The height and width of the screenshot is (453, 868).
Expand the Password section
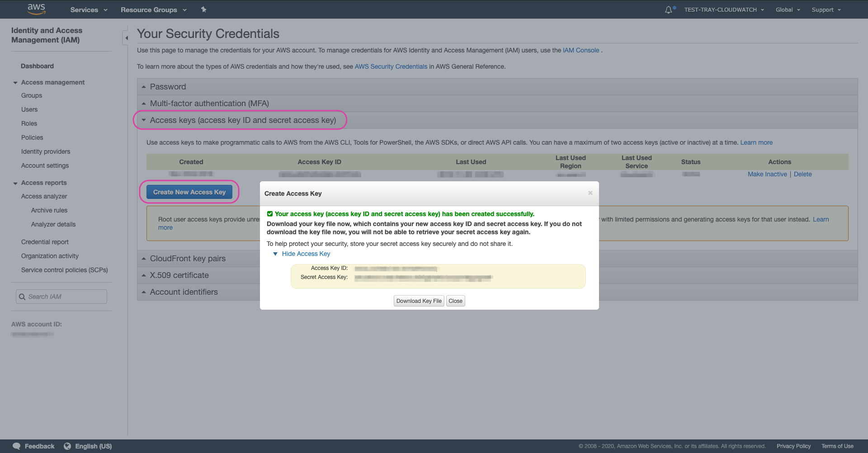[x=168, y=87]
